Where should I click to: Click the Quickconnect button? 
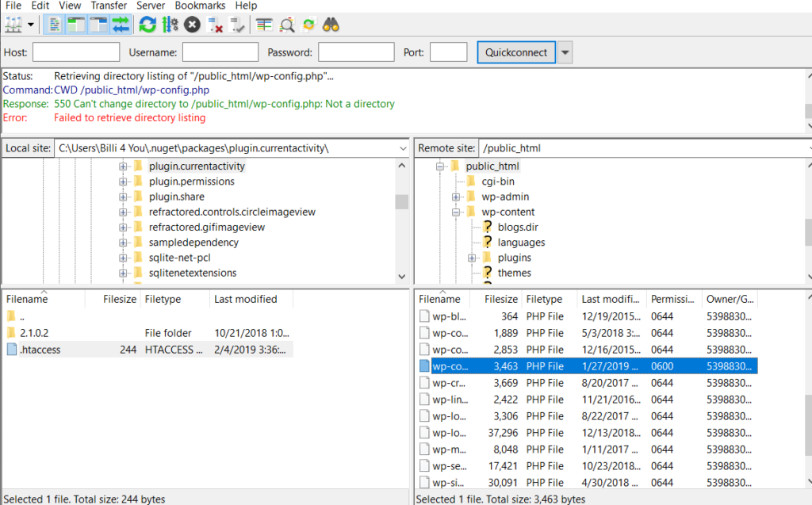[516, 52]
